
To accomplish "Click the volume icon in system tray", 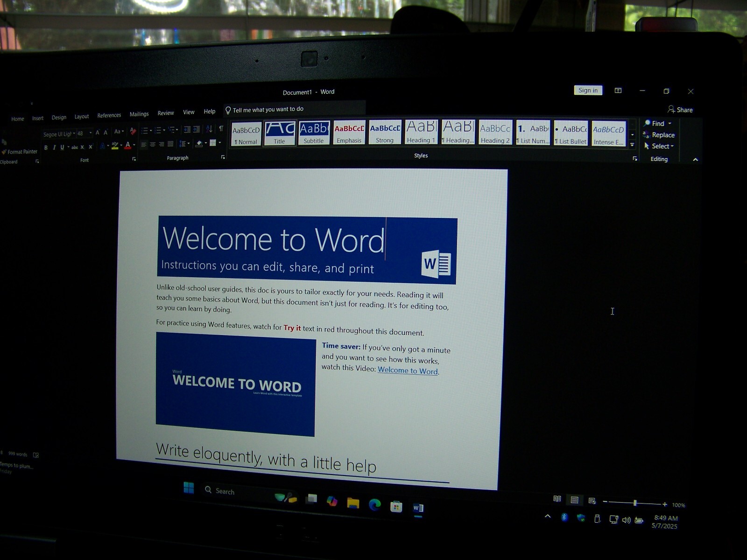I will [x=626, y=520].
